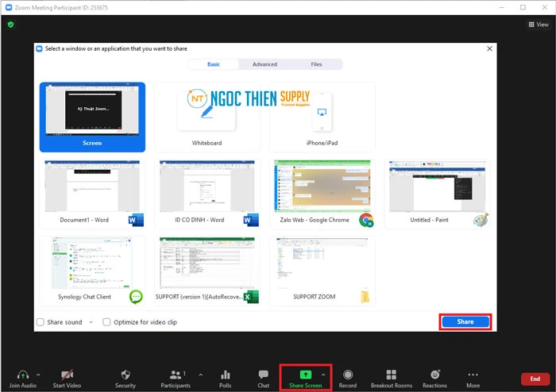Image resolution: width=556 pixels, height=392 pixels.
Task: Open the View layout grid icon
Action: pyautogui.click(x=531, y=25)
